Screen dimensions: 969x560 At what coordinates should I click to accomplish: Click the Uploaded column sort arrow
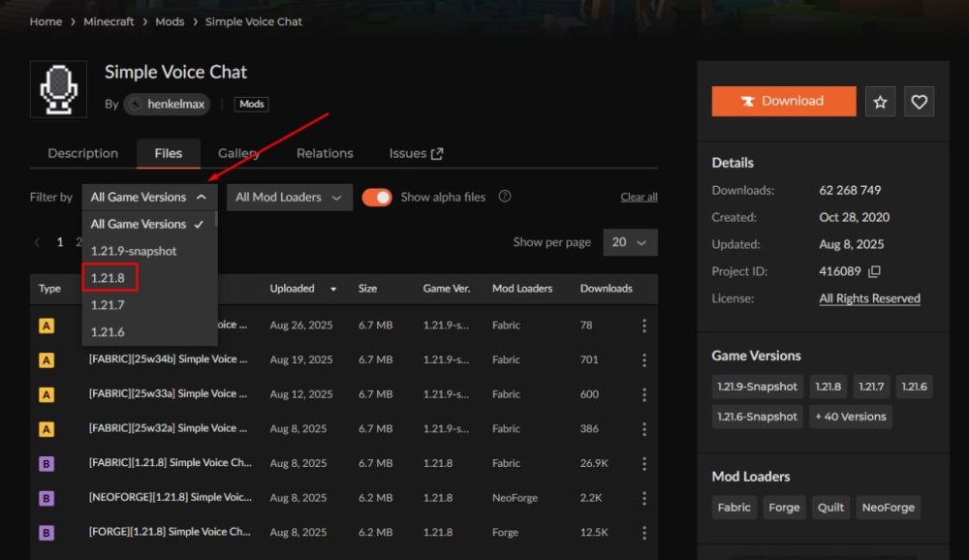pos(334,289)
